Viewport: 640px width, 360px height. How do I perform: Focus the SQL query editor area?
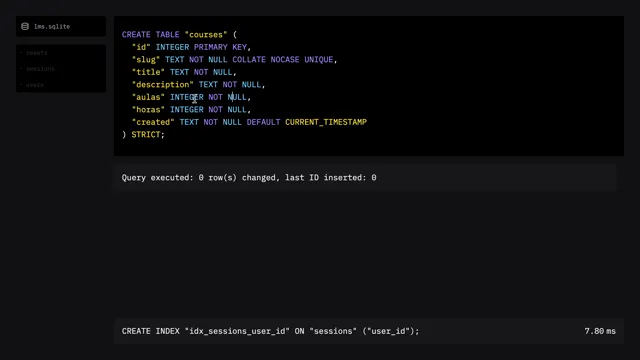(369, 86)
